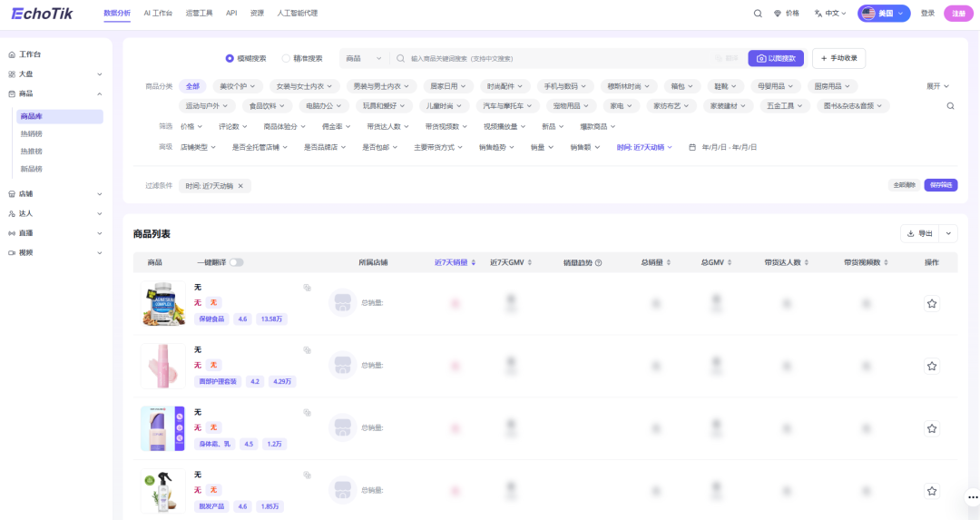980x520 pixels.
Task: Select the 精准搜索 radio option
Action: 302,58
